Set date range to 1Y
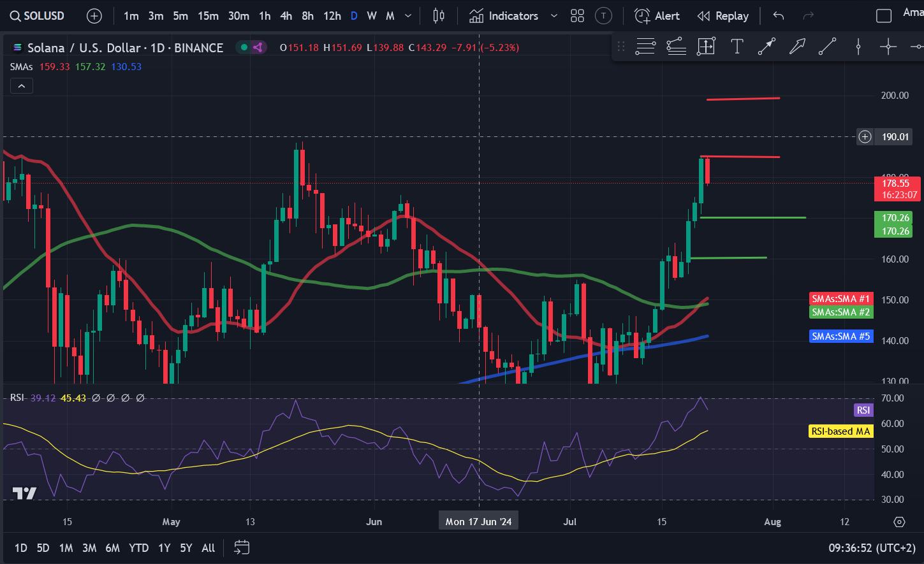Image resolution: width=924 pixels, height=564 pixels. (164, 547)
